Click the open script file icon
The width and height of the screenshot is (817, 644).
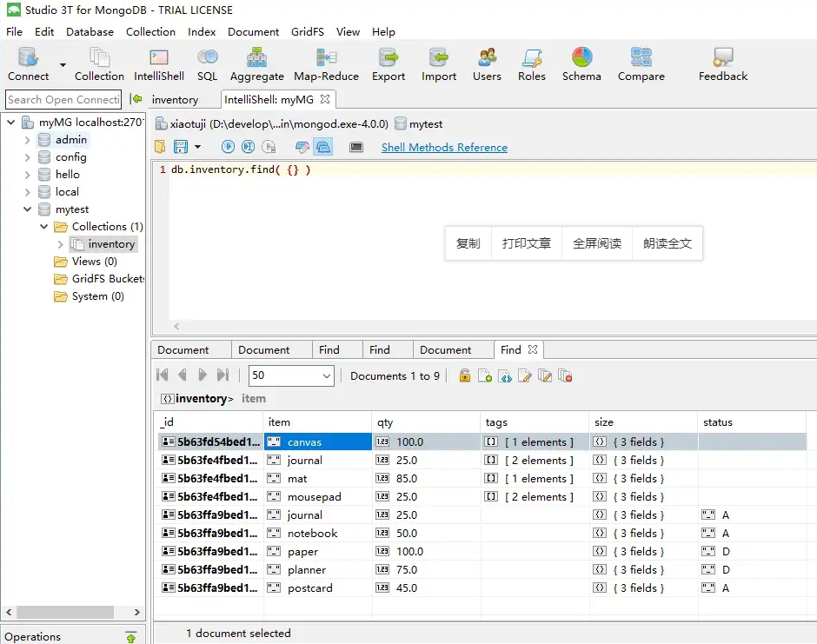(160, 147)
